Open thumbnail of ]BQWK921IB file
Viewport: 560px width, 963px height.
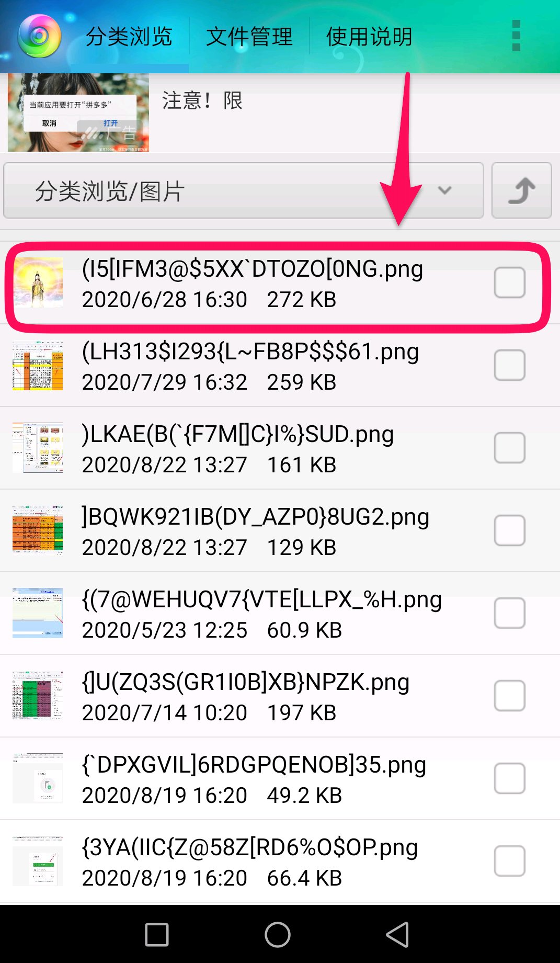[x=38, y=530]
